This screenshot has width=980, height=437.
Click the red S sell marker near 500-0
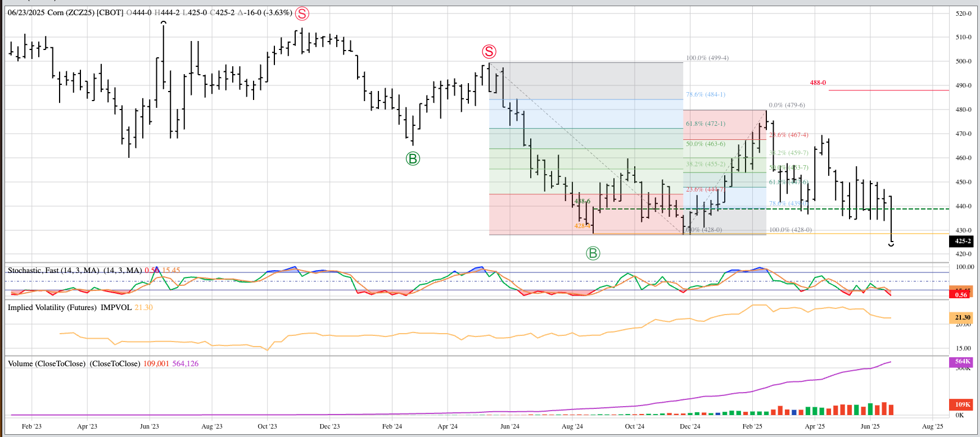[x=489, y=52]
